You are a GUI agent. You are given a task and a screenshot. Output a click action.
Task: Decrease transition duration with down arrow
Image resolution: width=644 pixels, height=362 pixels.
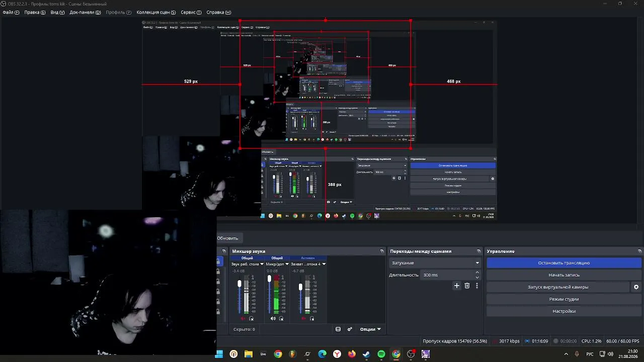tap(477, 277)
